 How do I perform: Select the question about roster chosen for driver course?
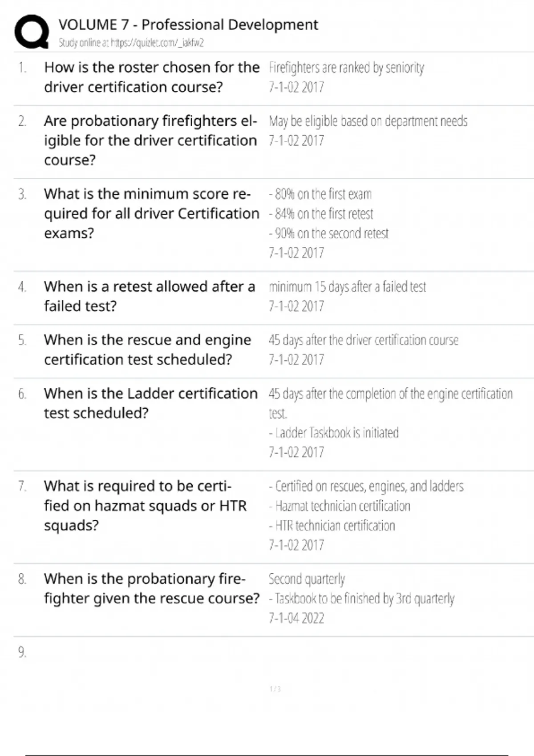[151, 77]
